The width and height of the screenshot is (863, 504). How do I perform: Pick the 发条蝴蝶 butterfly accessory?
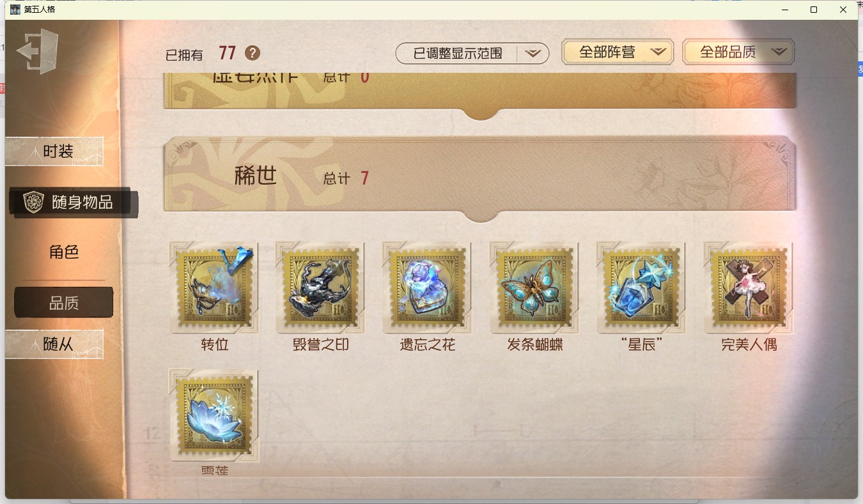(x=534, y=287)
